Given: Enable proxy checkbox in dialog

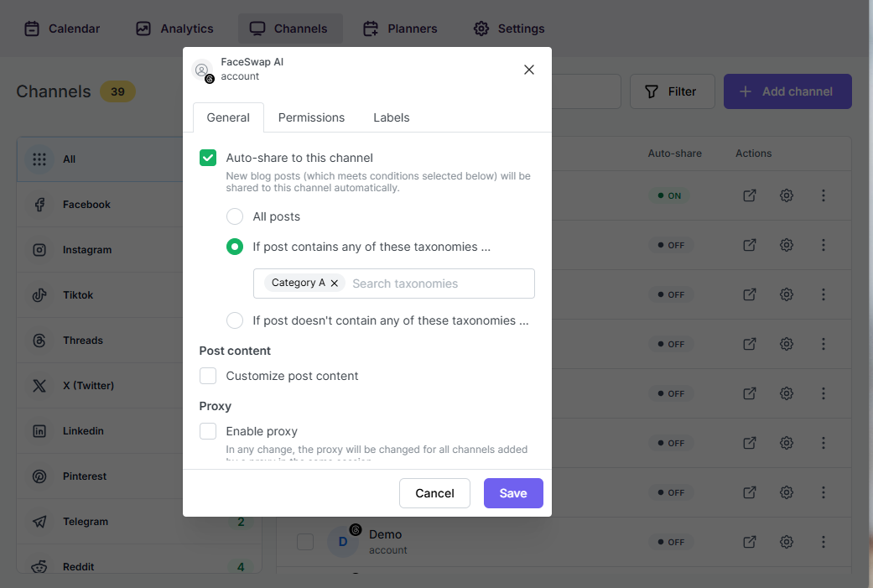Looking at the screenshot, I should [208, 431].
